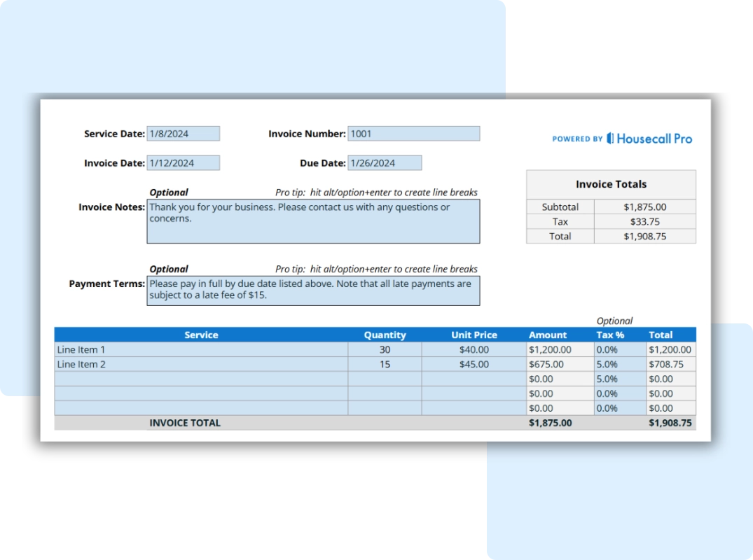
Task: Click the Invoice Number field showing 1001
Action: point(413,134)
